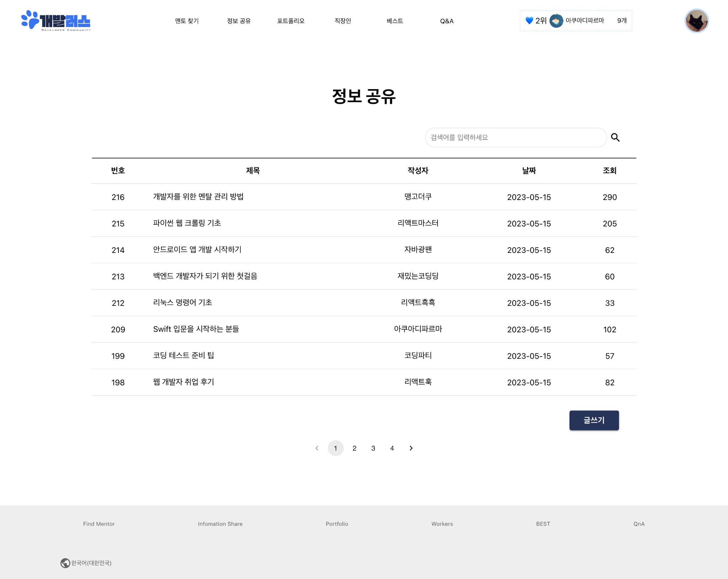The height and width of the screenshot is (579, 728).
Task: Click the search magnifier icon
Action: pyautogui.click(x=615, y=137)
